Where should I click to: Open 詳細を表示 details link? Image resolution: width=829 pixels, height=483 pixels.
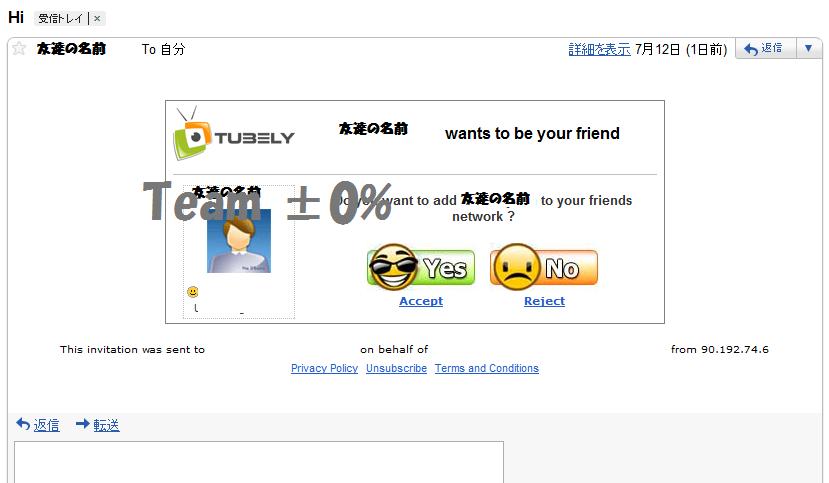click(600, 49)
